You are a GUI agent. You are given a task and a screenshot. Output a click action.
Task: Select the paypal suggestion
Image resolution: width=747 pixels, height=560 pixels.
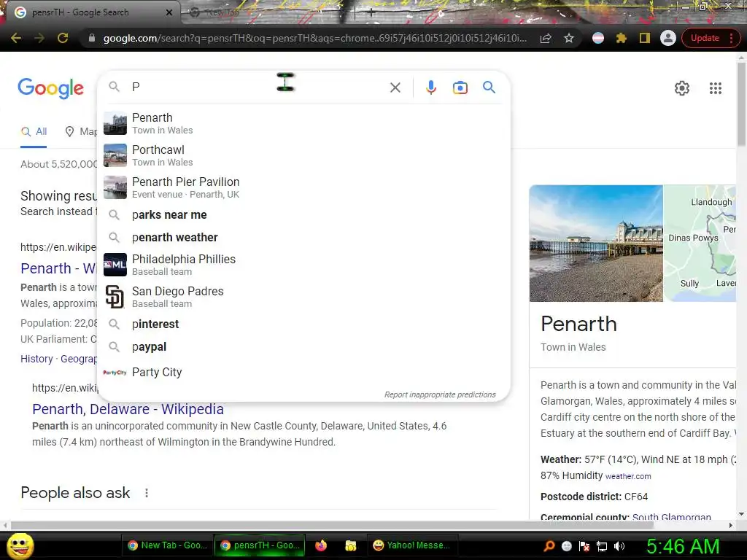pos(303,346)
